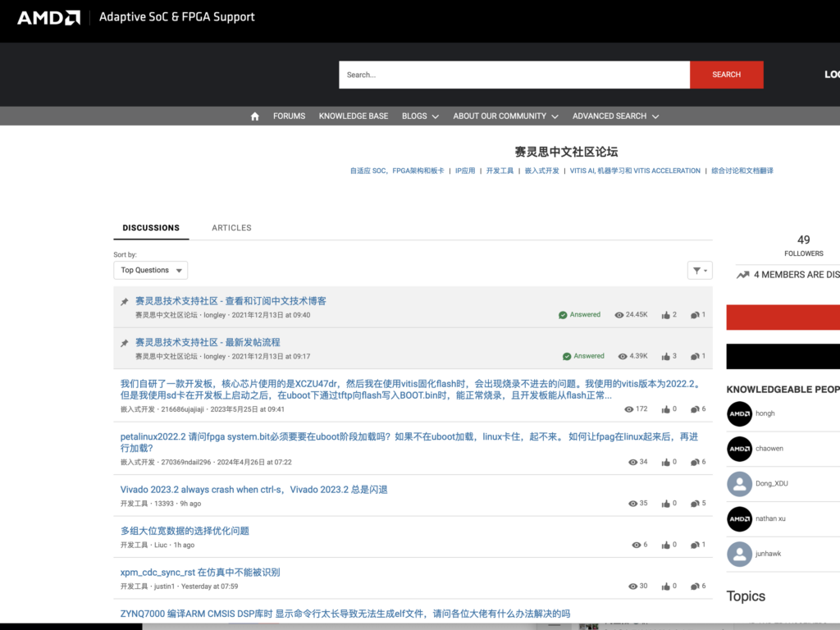Expand the Advanced Search menu

click(x=615, y=116)
